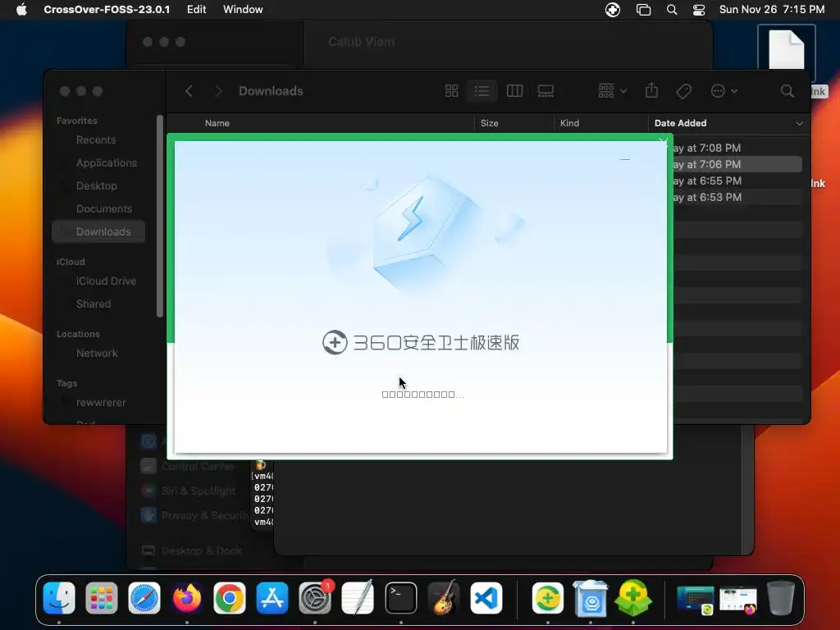Open Control Center in menu bar

[699, 10]
